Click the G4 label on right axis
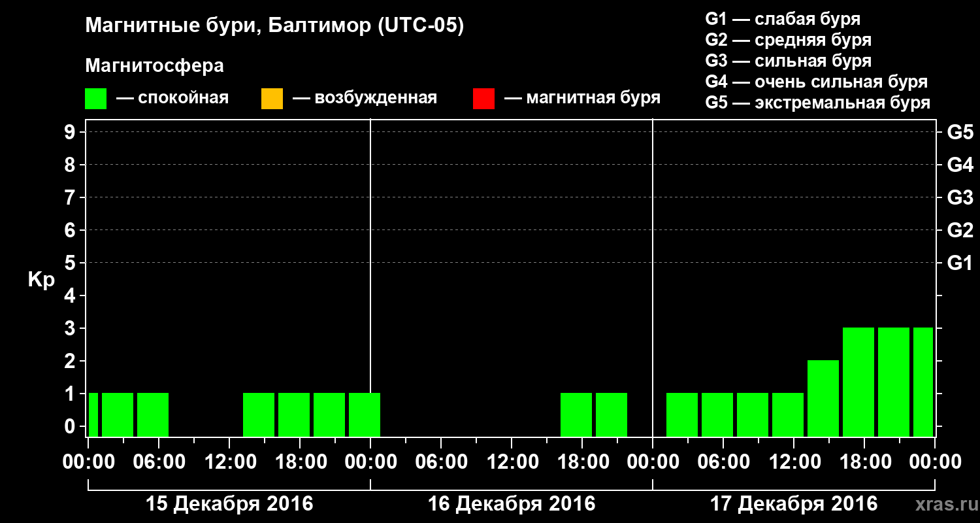980x523 pixels. click(x=960, y=165)
